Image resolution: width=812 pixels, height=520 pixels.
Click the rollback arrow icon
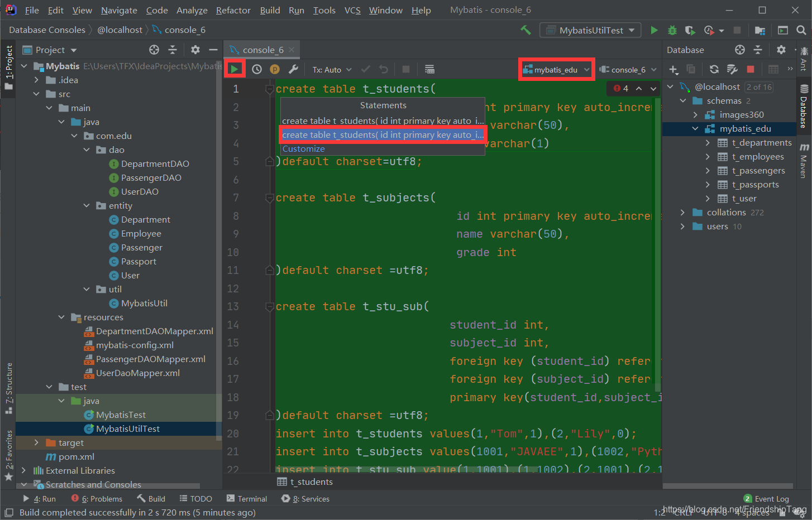pos(384,69)
